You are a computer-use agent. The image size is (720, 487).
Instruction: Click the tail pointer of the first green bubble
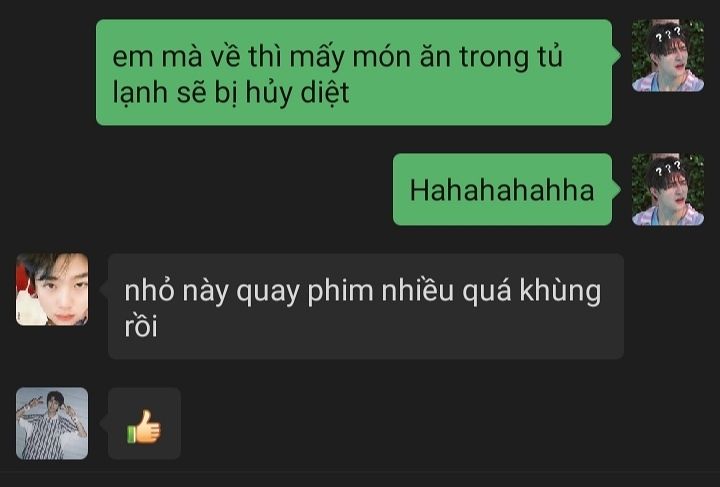(616, 56)
